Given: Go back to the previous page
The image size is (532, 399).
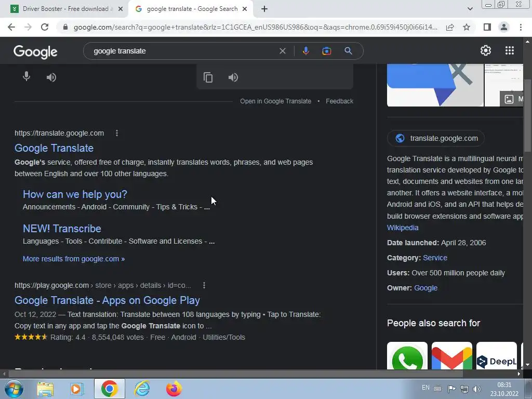Looking at the screenshot, I should point(11,27).
